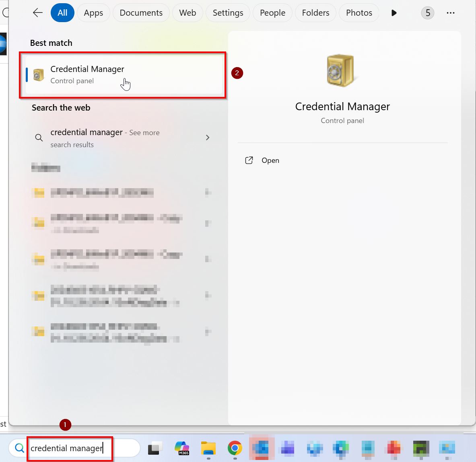Image resolution: width=476 pixels, height=462 pixels.
Task: Open the Microsoft 365 Copilot taskbar icon
Action: [182, 448]
